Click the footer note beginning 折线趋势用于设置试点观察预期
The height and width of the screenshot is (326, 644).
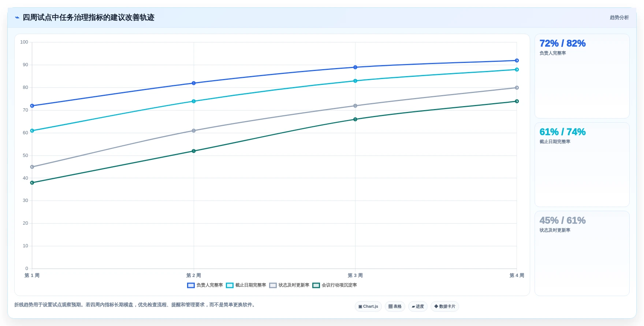tap(135, 305)
